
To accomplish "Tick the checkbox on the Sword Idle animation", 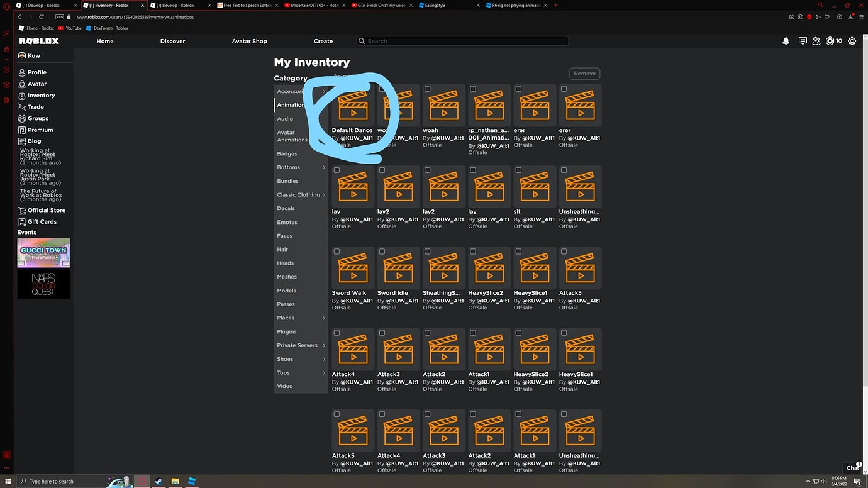I will tap(382, 252).
